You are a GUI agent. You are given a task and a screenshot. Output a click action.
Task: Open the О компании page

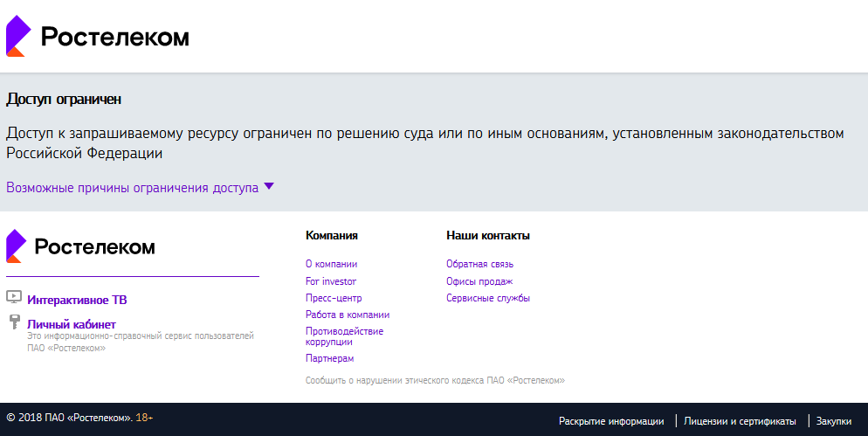pyautogui.click(x=332, y=264)
